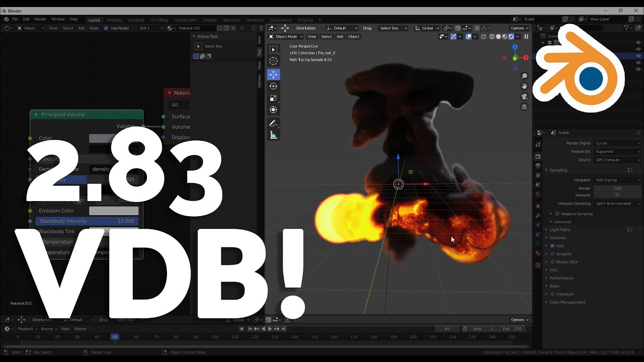Viewport: 644px width, 362px height.
Task: Open the Device GPU Compute dropdown
Action: [618, 160]
